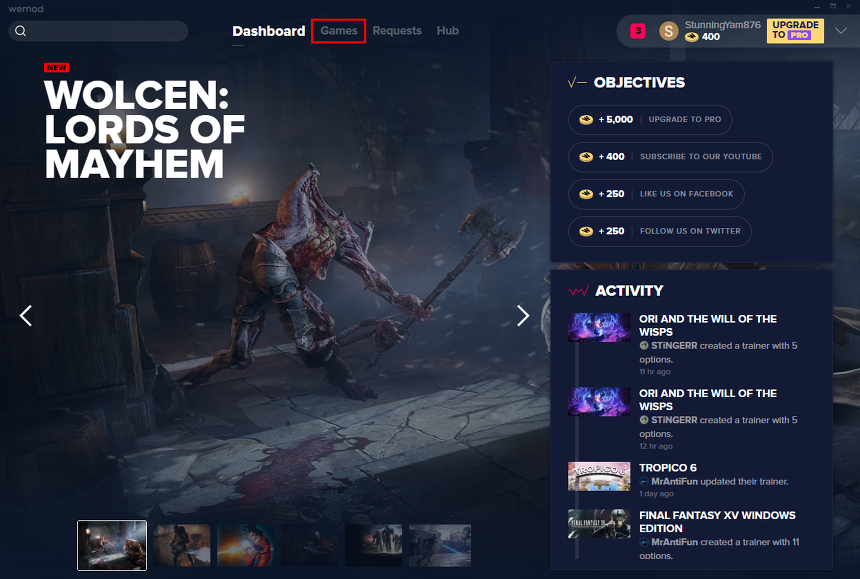Click the '1 day ago' timestamp
Screen dimensions: 860x579
click(657, 493)
